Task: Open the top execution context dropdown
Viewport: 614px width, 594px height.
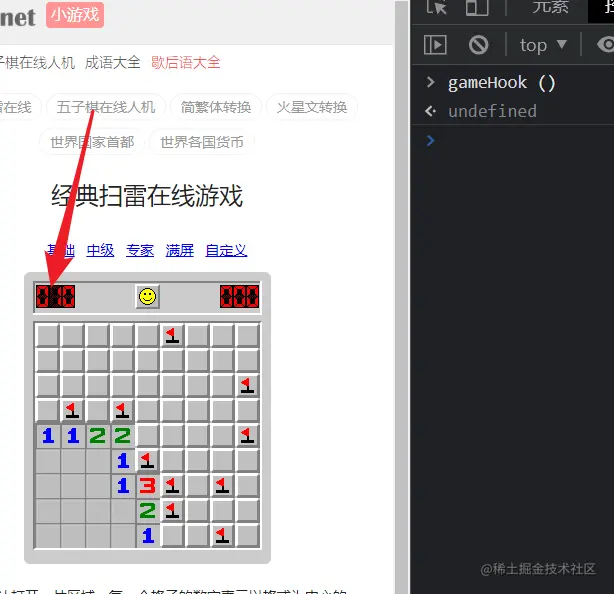Action: [x=543, y=45]
